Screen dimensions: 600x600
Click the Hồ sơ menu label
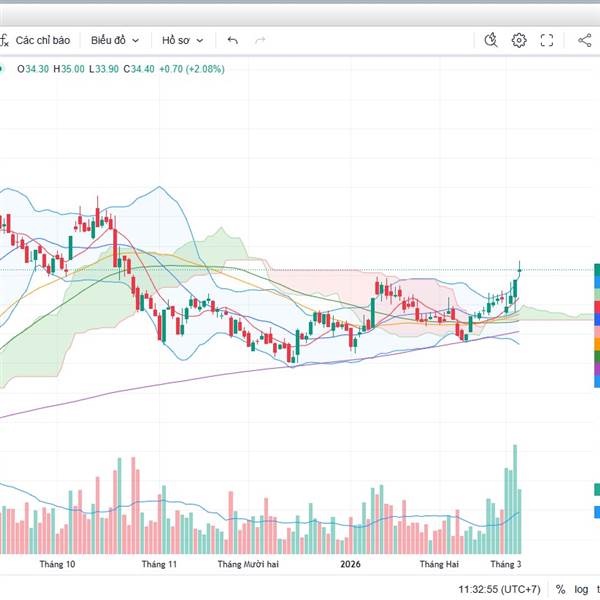tap(176, 40)
